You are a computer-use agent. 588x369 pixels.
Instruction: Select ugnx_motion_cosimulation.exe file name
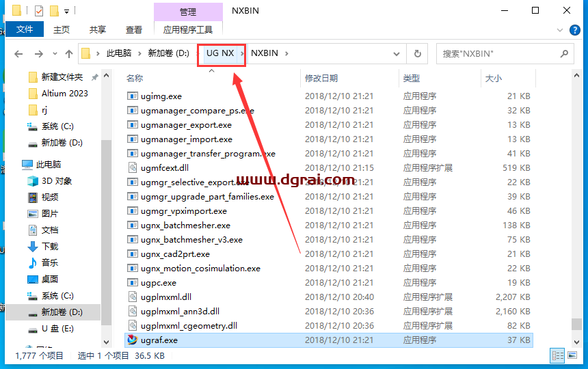(200, 269)
